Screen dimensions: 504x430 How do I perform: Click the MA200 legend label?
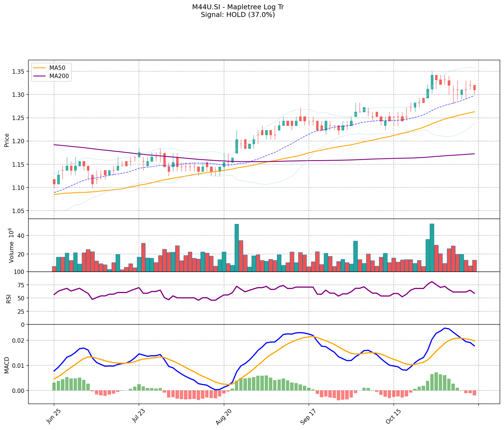[x=59, y=76]
